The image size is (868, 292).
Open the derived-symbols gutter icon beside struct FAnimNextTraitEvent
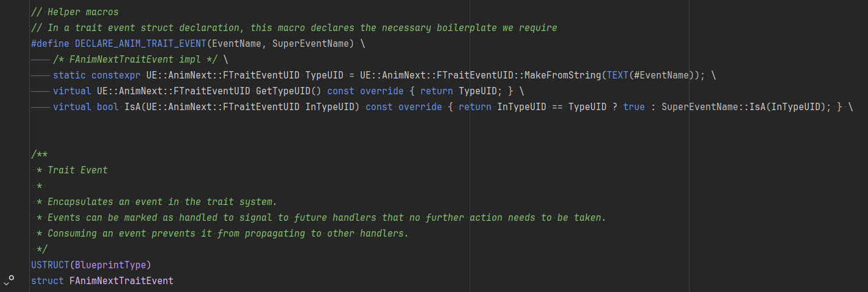[9, 280]
